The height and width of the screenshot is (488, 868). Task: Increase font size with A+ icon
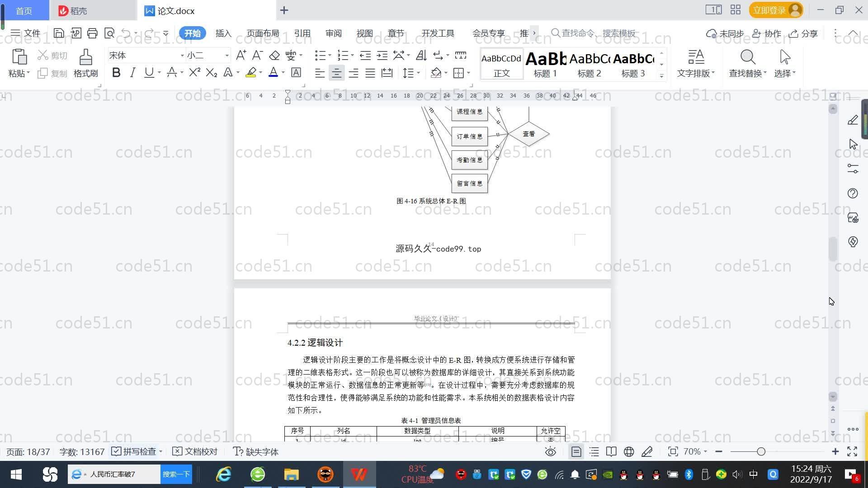[241, 56]
